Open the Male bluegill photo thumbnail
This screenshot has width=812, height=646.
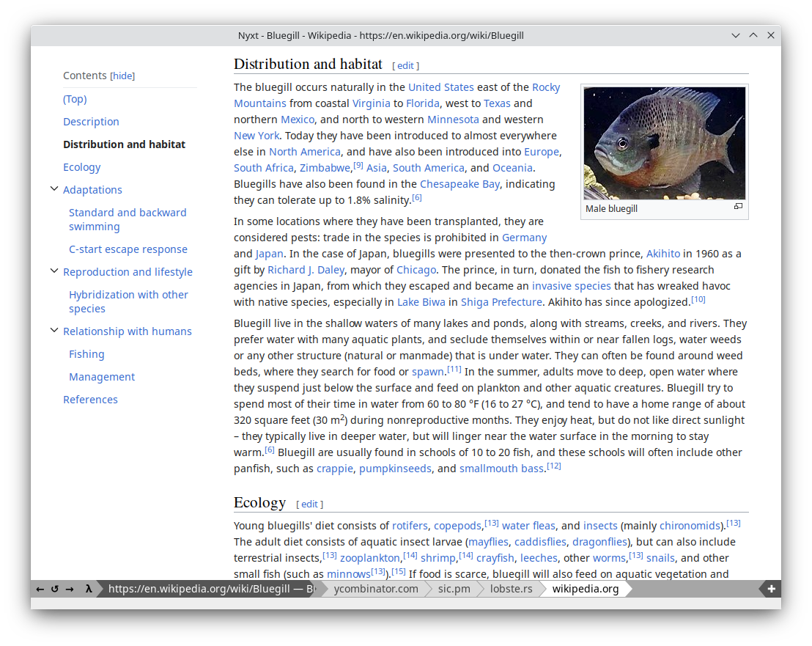tap(665, 143)
